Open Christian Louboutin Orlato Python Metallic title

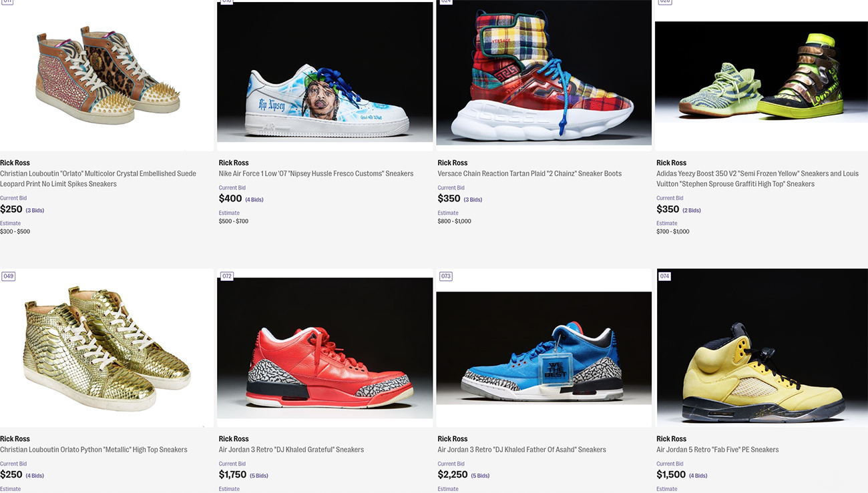click(x=93, y=450)
